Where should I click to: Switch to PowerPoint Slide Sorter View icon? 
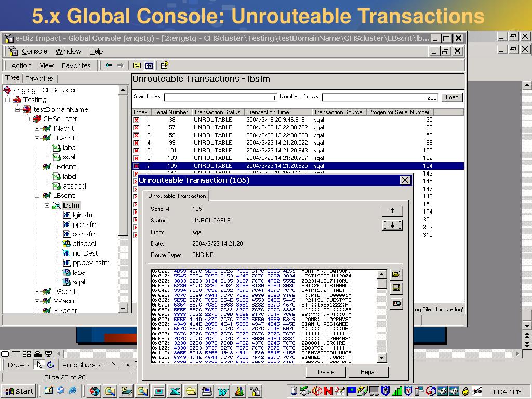pyautogui.click(x=26, y=354)
